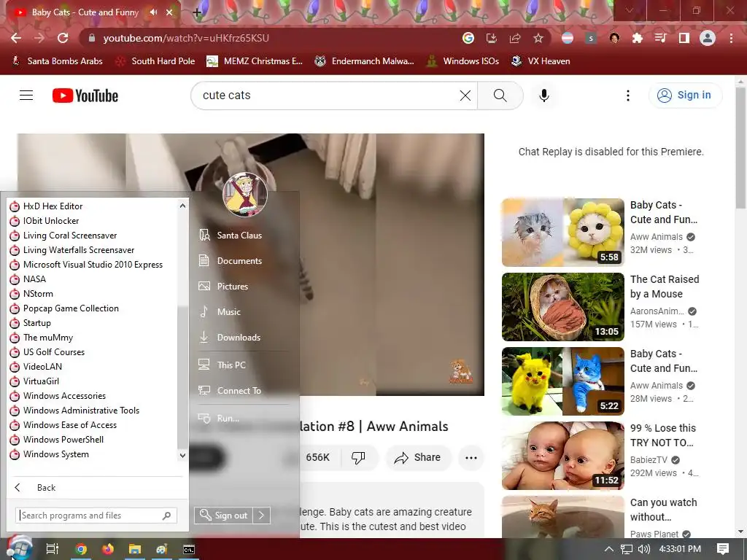Open the Windows ISOs bookmark
The height and width of the screenshot is (560, 747).
[x=462, y=61]
